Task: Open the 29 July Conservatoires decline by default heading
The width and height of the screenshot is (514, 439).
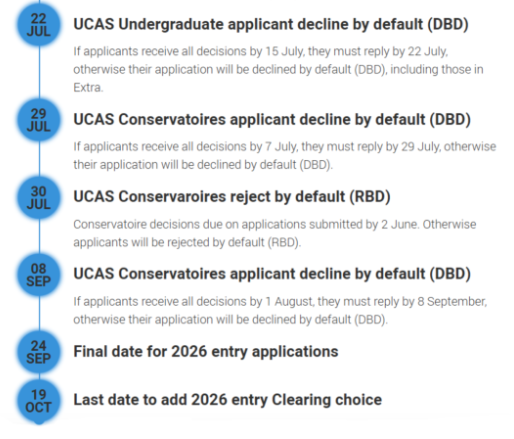Action: (272, 120)
